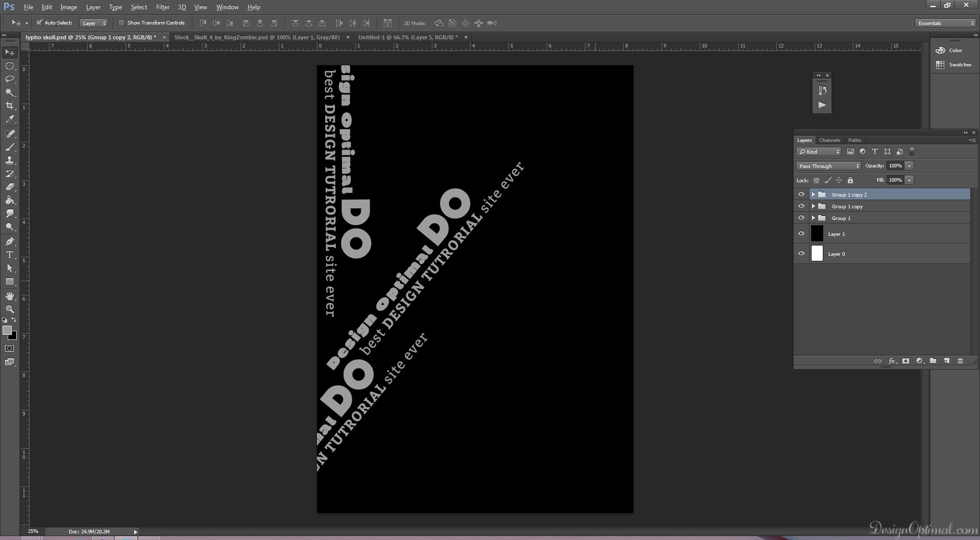Switch to the Channels tab
This screenshot has width=980, height=540.
click(x=829, y=140)
